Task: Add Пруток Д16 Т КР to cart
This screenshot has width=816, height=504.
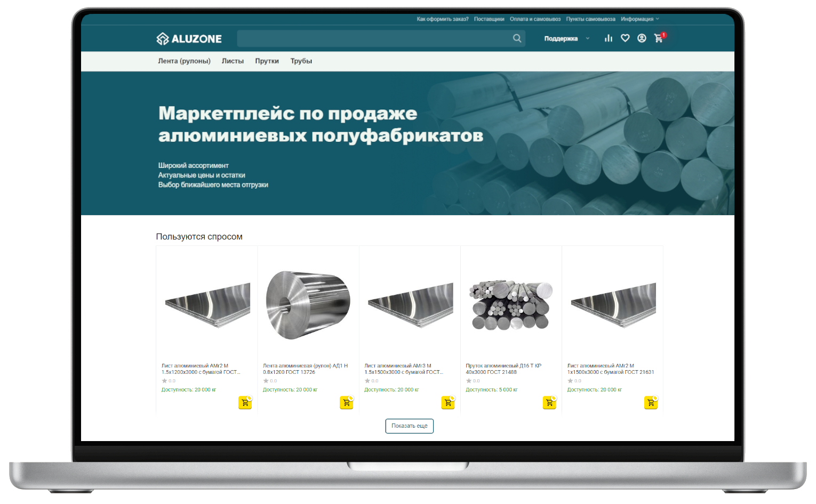Action: (x=549, y=403)
